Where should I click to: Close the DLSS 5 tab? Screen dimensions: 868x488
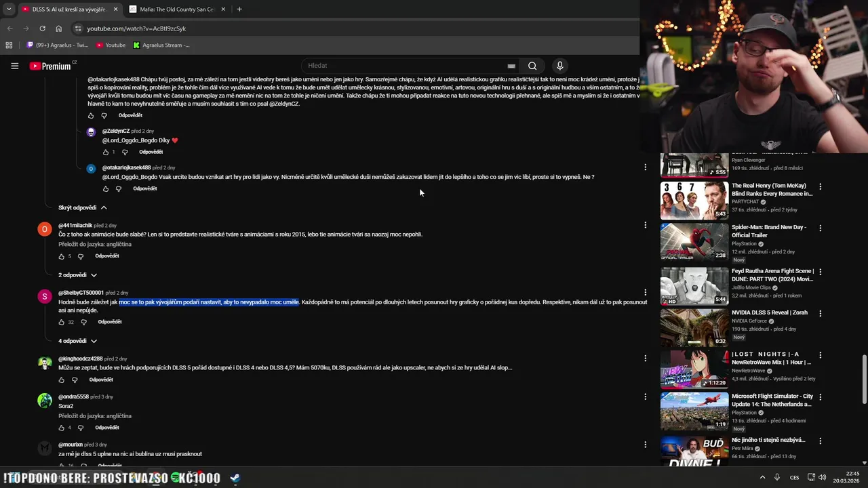115,9
